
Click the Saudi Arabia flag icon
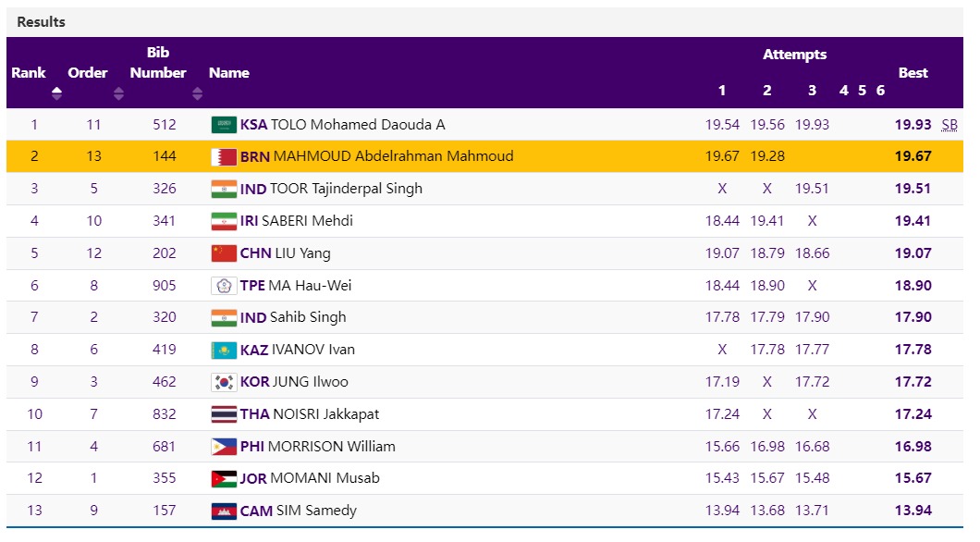224,125
